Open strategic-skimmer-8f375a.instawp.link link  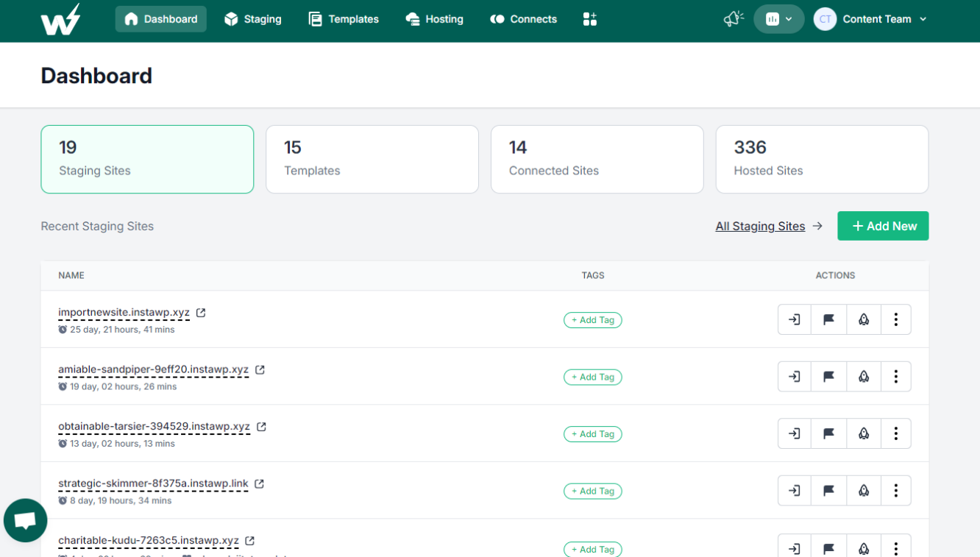coord(153,483)
